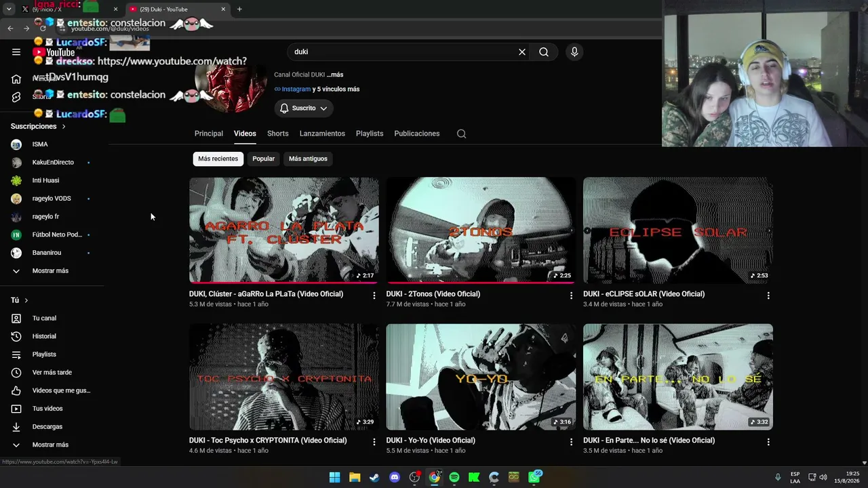Open the channel Playlists tab

coord(370,134)
